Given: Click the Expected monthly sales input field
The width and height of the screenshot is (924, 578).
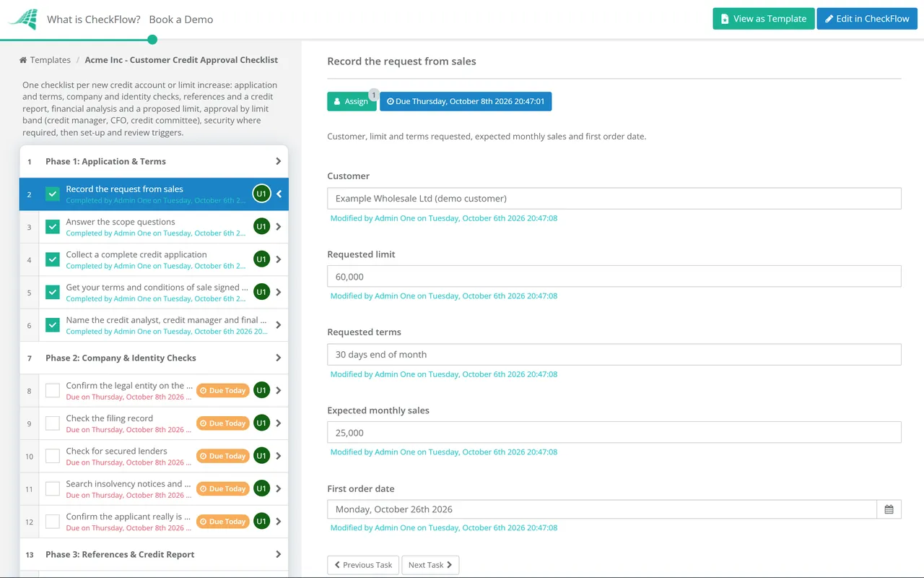Looking at the screenshot, I should click(x=614, y=433).
